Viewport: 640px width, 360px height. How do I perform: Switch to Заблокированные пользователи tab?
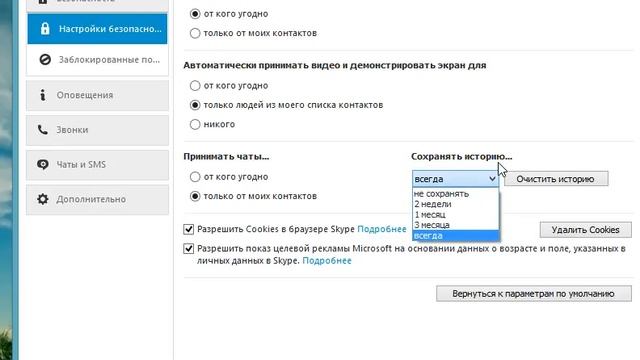[x=97, y=60]
